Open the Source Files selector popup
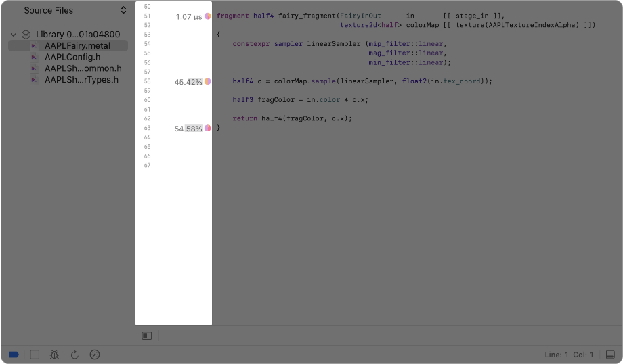Viewport: 623px width, 364px height. [x=74, y=10]
